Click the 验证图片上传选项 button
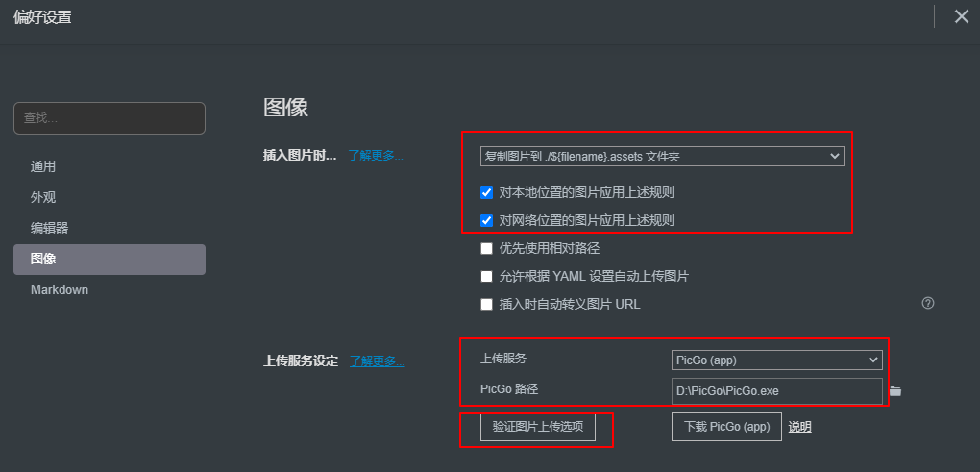980x472 pixels. pos(538,427)
